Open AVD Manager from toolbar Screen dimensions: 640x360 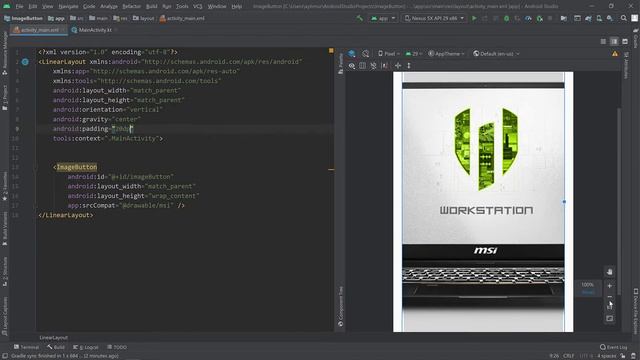click(x=599, y=18)
